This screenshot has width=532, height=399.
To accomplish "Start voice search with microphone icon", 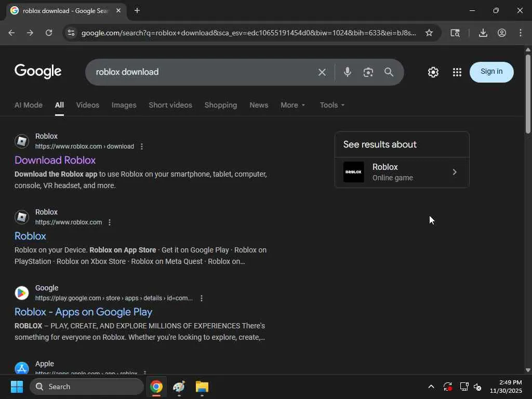I will pos(347,72).
